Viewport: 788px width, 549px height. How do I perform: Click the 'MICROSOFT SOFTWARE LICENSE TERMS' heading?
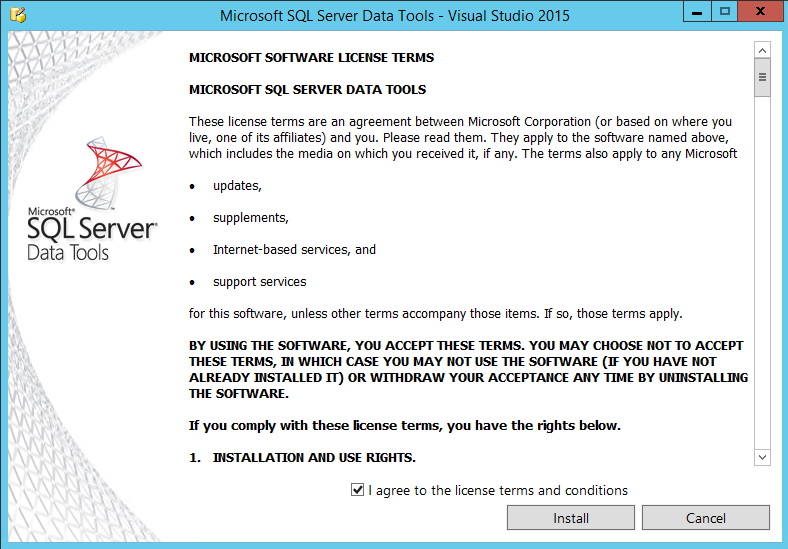(311, 57)
